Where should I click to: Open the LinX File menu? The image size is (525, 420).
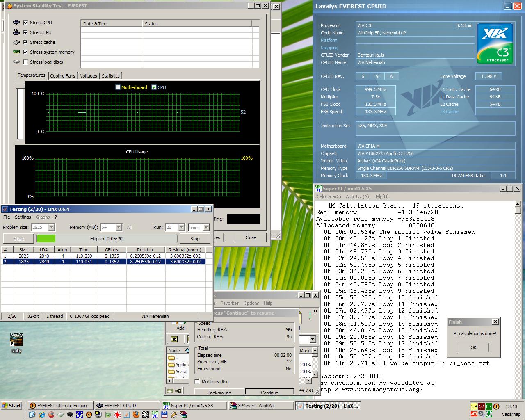(7, 217)
